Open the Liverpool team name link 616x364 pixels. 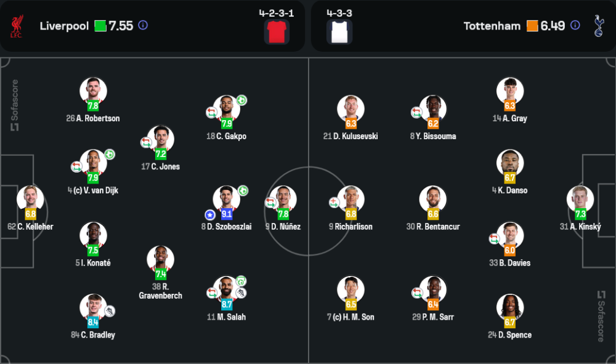pyautogui.click(x=64, y=26)
